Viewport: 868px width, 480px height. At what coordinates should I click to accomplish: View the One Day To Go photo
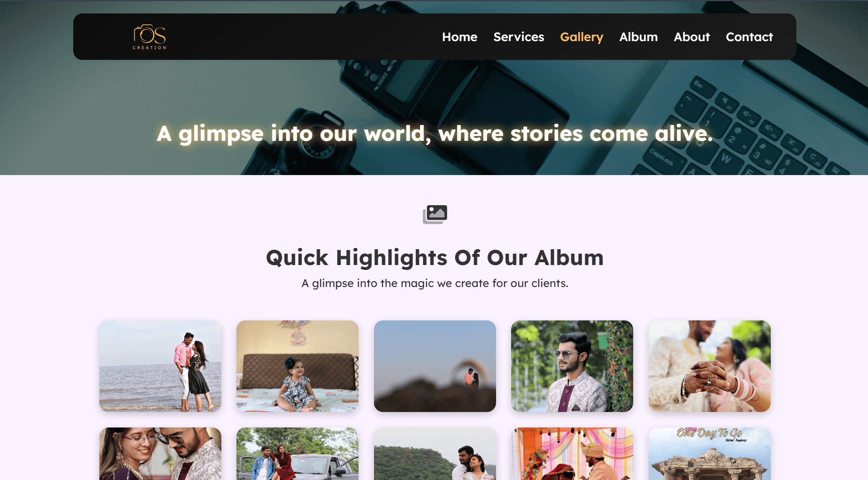(709, 454)
